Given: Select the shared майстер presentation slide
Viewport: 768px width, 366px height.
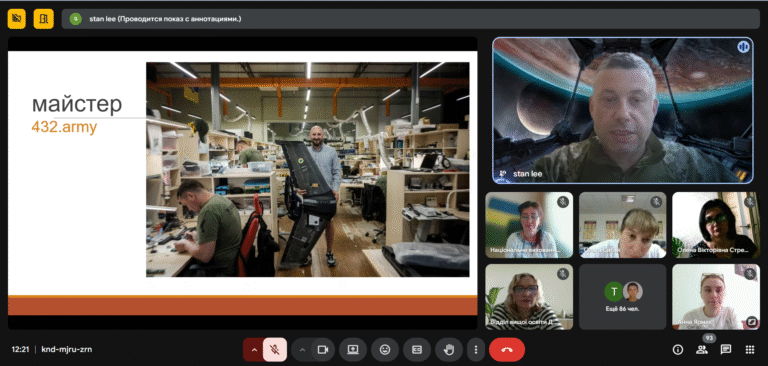Looking at the screenshot, I should click(242, 183).
